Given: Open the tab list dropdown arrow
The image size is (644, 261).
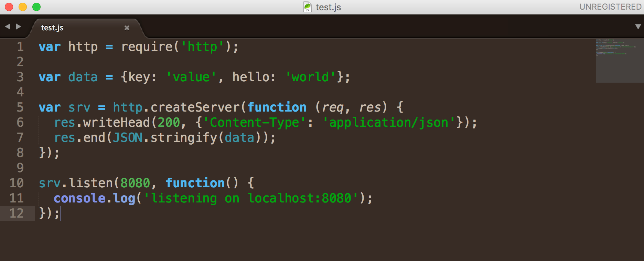Looking at the screenshot, I should (x=638, y=27).
